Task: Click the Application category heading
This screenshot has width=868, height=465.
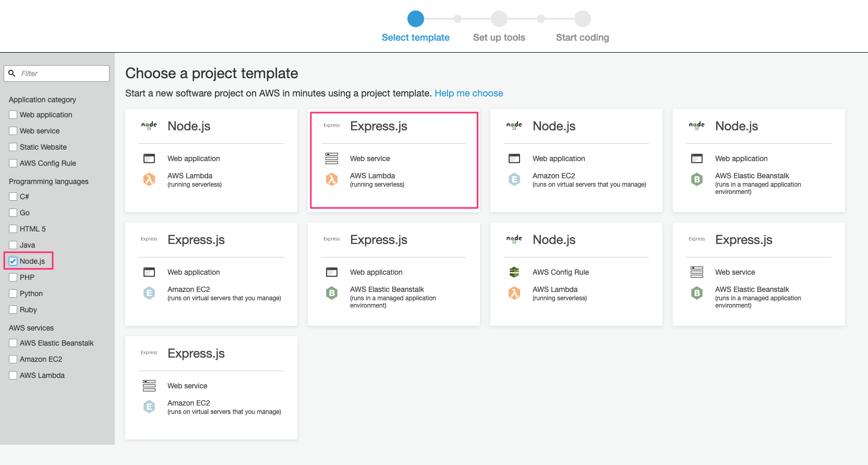Action: coord(42,100)
